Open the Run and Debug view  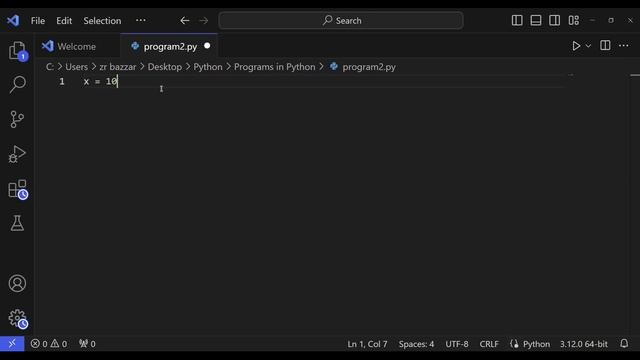(x=17, y=154)
